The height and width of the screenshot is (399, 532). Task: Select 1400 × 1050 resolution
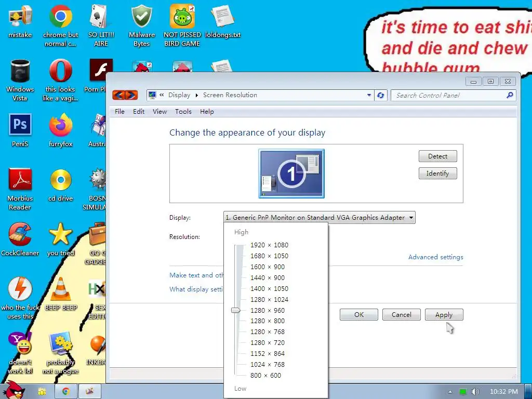270,288
